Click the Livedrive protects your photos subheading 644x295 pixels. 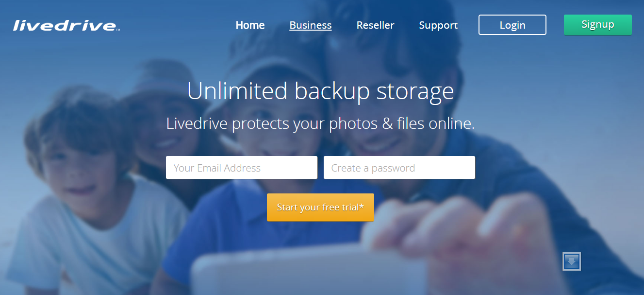tap(320, 123)
